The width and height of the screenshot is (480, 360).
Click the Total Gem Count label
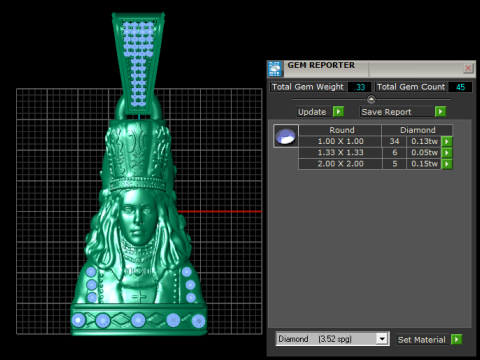[411, 87]
